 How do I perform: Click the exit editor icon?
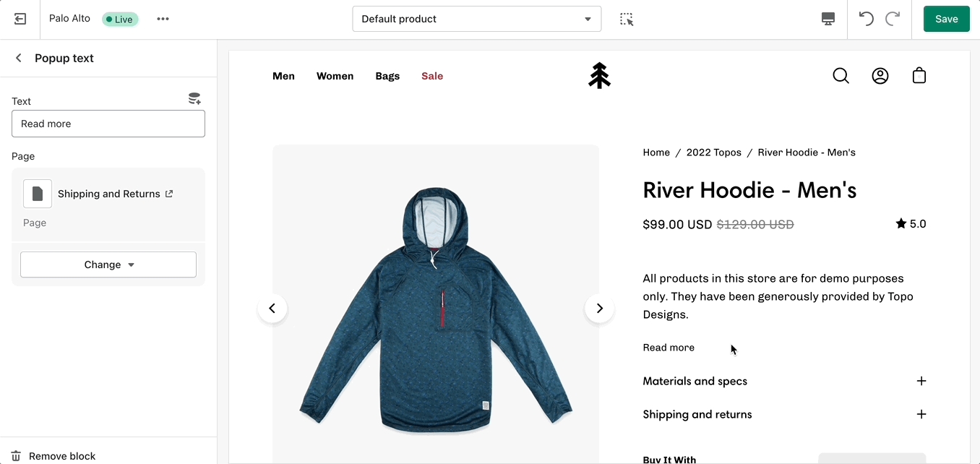pos(20,20)
